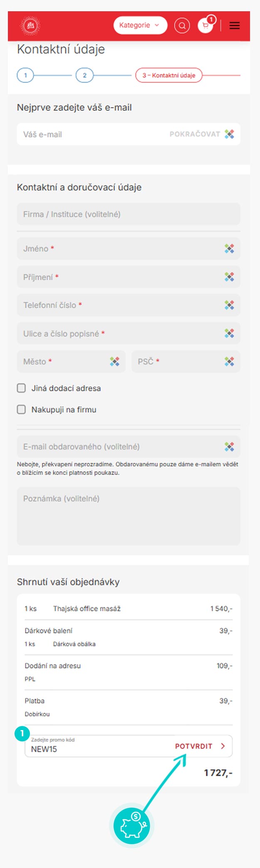Confirm the promo code with POTVRDIT
Viewport: 260px width, 868px height.
point(200,746)
